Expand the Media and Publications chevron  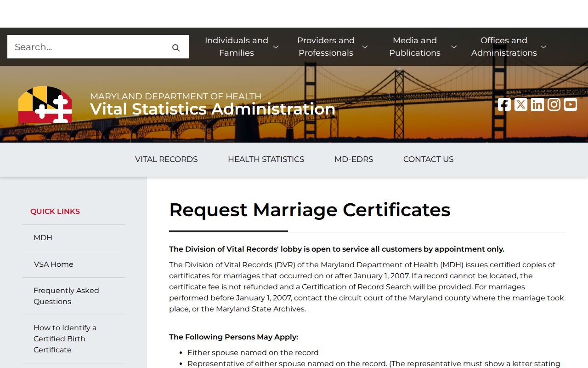pos(454,47)
